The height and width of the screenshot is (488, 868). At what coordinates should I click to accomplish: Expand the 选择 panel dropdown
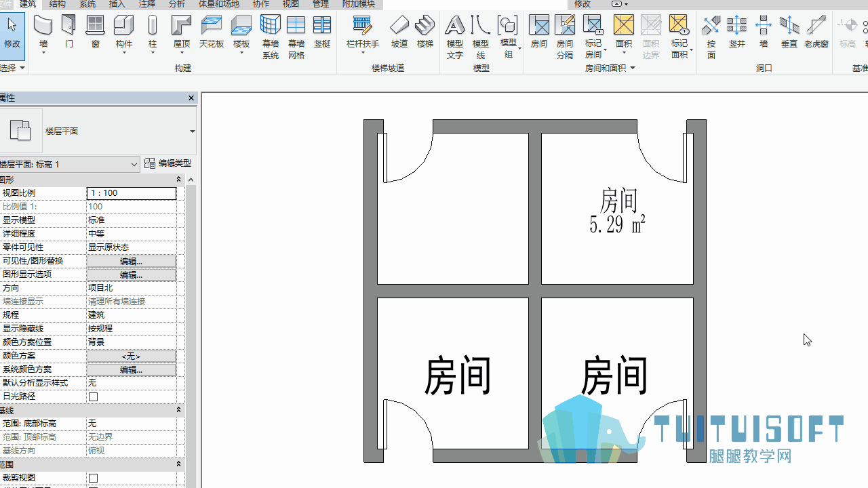(22, 68)
